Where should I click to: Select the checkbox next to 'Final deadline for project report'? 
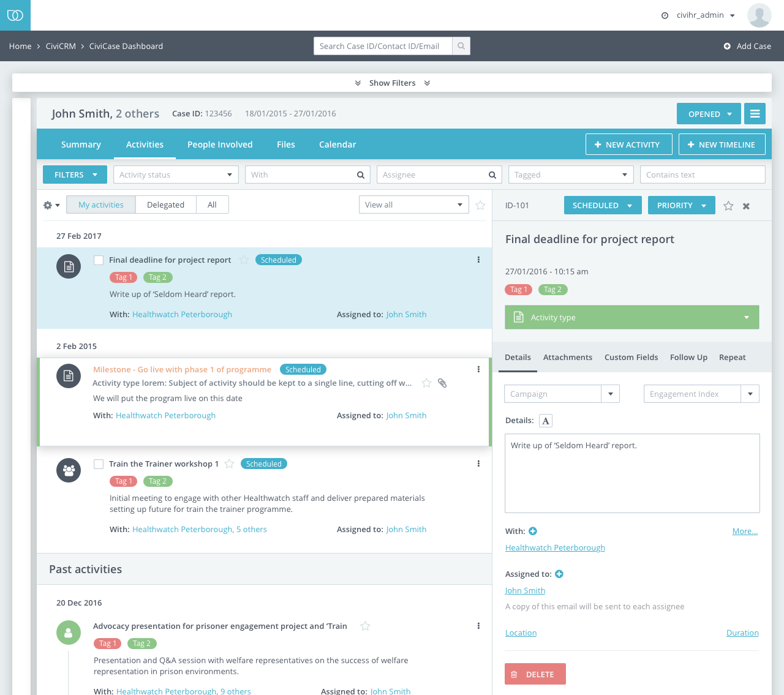99,260
